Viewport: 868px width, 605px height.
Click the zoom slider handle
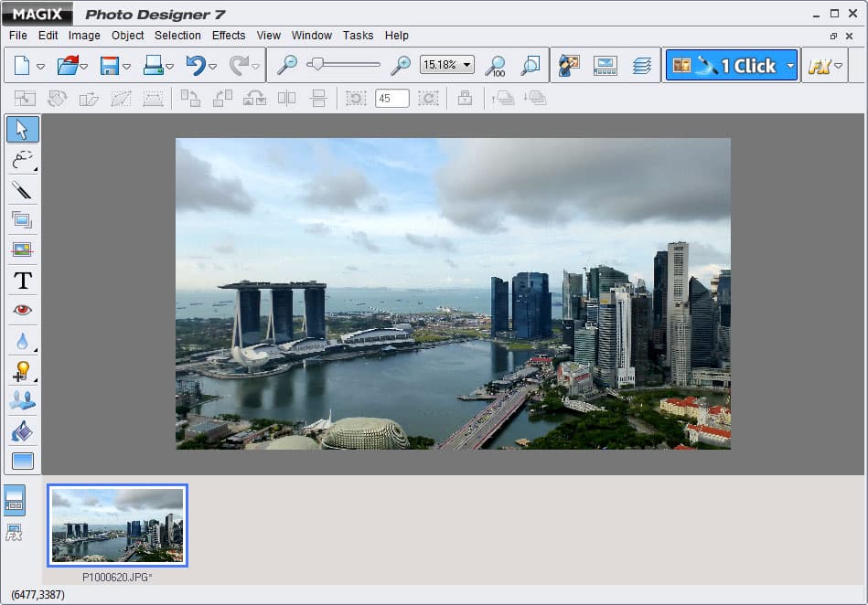point(316,64)
